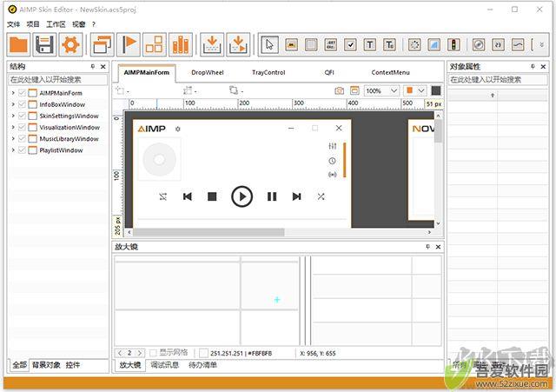Open project folder icon in toolbar
The image size is (556, 392).
click(x=18, y=44)
